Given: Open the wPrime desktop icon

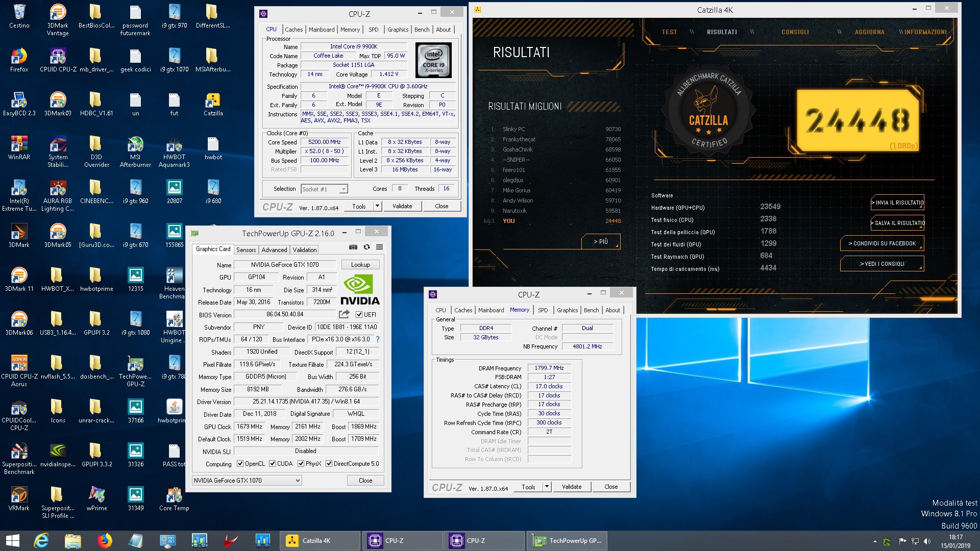Looking at the screenshot, I should 96,499.
